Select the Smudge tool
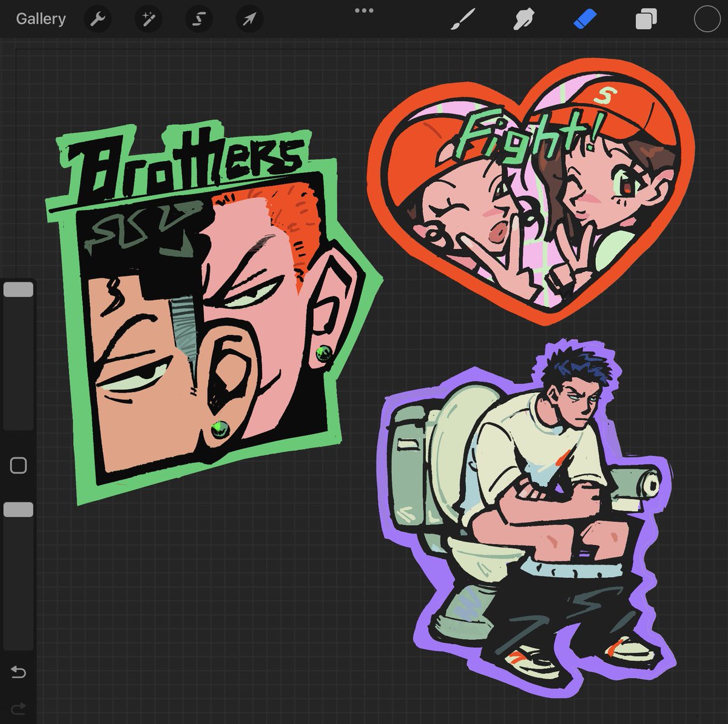The image size is (728, 724). click(x=523, y=18)
